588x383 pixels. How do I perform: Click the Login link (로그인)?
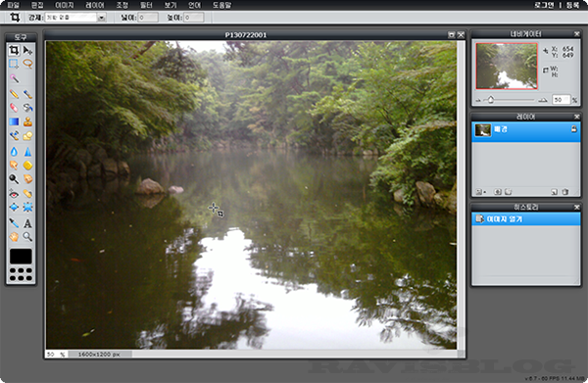(544, 5)
